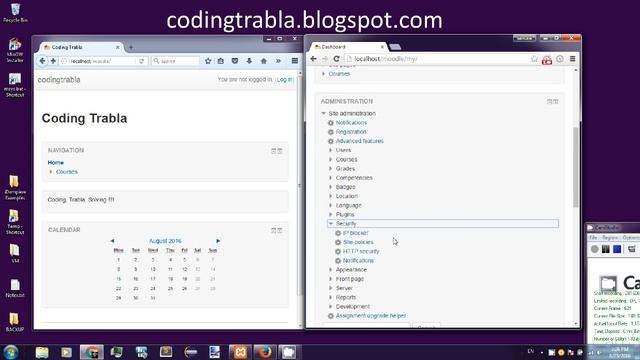This screenshot has width=640, height=360.
Task: Click red Chrome extension icon
Action: click(547, 60)
